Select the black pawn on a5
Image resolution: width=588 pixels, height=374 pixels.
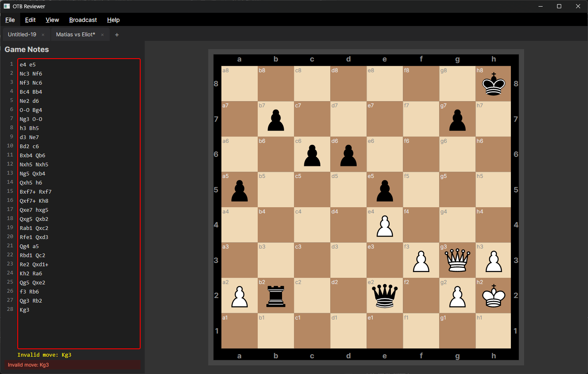239,190
